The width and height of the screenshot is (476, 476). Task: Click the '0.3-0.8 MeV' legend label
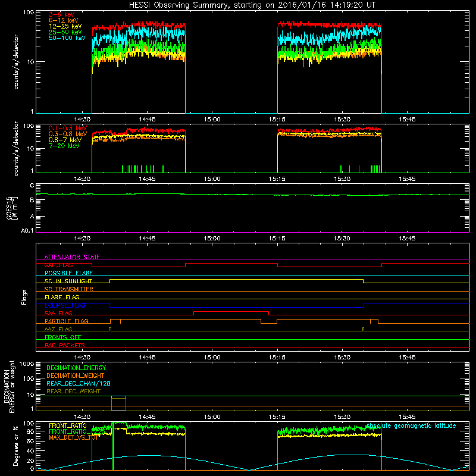pyautogui.click(x=68, y=134)
